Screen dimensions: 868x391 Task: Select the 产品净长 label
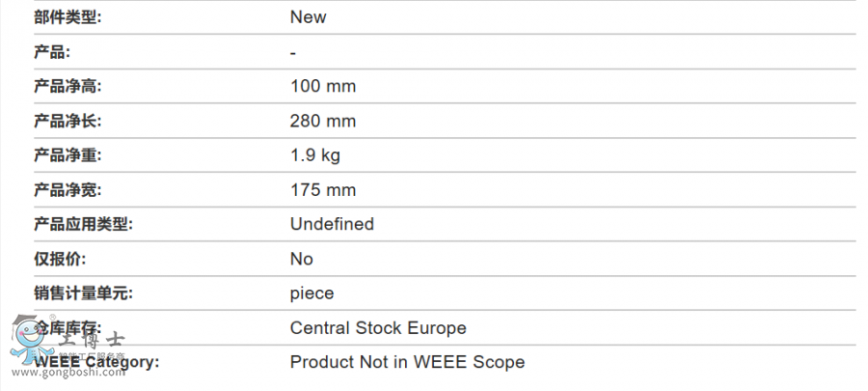pos(68,122)
